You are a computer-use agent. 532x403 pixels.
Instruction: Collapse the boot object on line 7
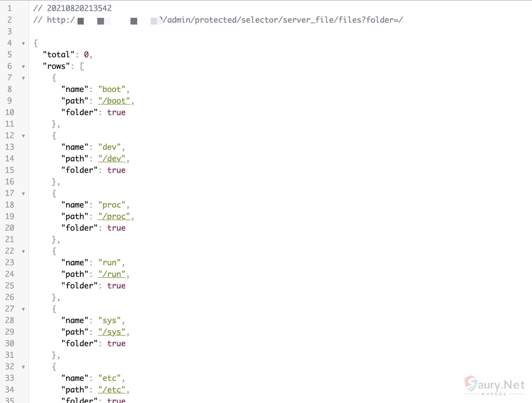[23, 78]
